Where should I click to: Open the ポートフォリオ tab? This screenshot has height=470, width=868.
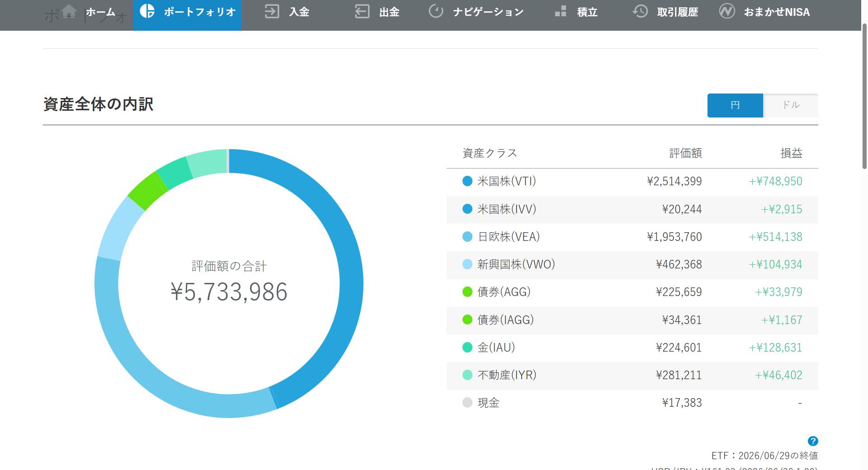tap(187, 15)
